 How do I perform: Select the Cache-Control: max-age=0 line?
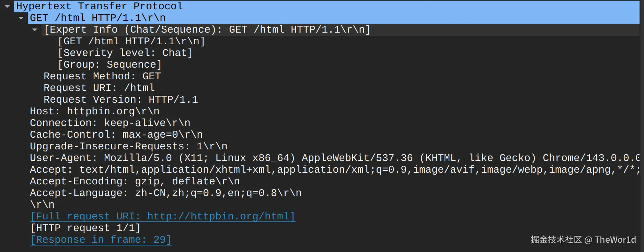coord(116,135)
